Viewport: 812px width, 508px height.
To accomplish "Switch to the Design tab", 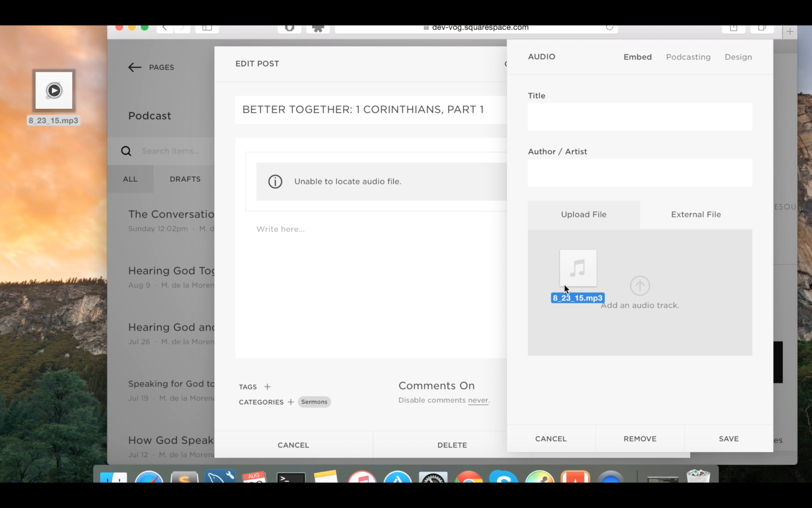I will pyautogui.click(x=738, y=57).
